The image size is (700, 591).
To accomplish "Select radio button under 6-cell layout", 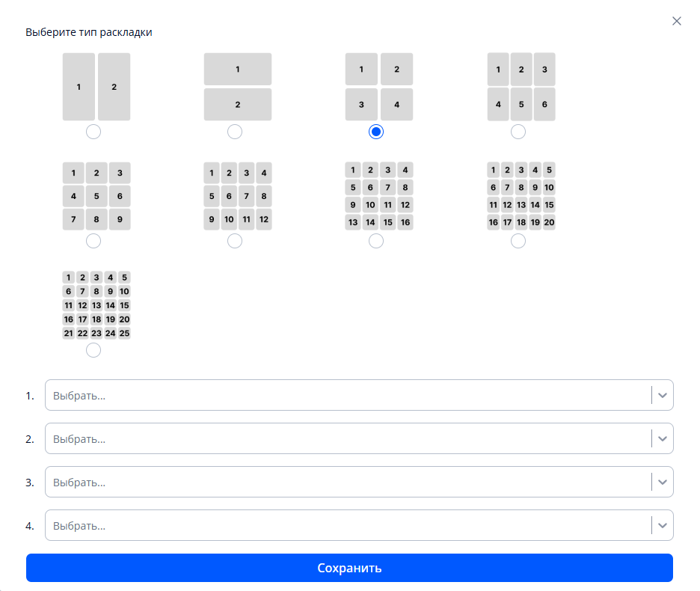I will pyautogui.click(x=518, y=132).
